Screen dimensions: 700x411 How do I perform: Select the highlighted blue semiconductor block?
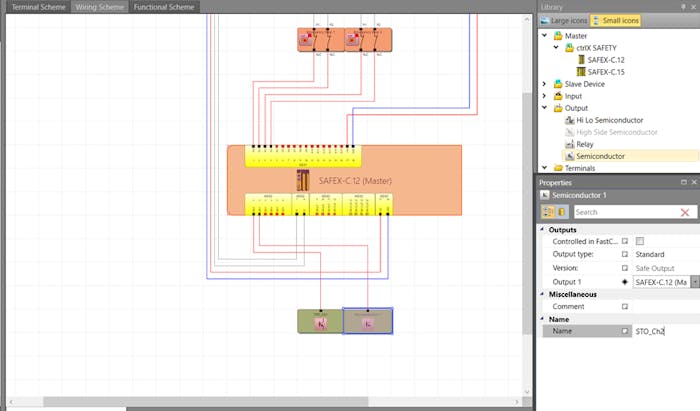click(368, 320)
